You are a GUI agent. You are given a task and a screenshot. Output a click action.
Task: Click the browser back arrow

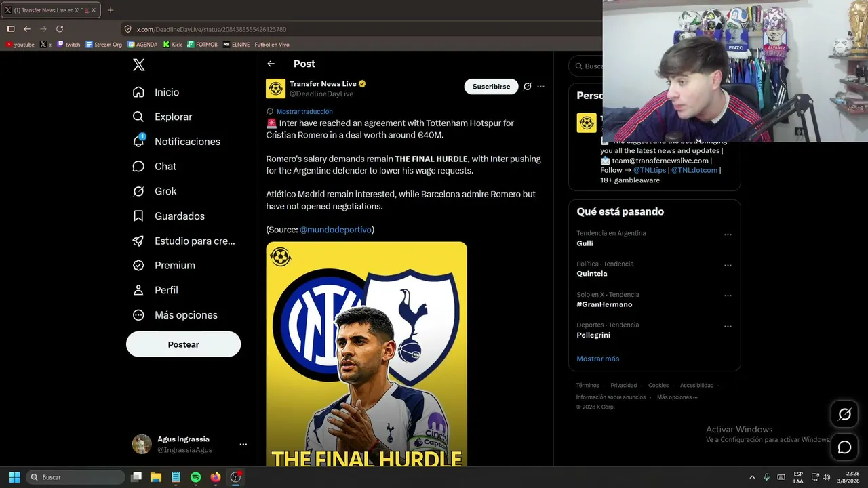pyautogui.click(x=27, y=29)
